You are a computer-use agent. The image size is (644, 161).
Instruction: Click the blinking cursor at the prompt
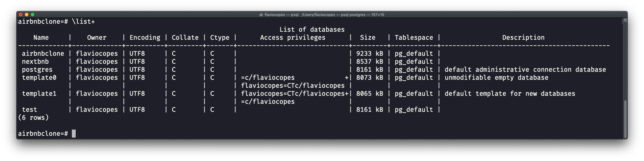(74, 134)
